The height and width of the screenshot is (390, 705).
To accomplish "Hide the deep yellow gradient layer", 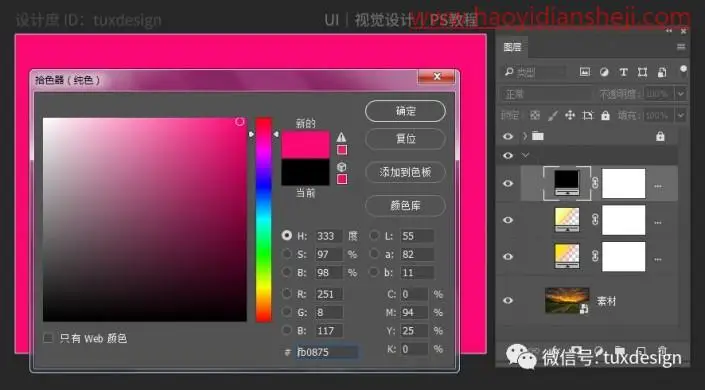I will pyautogui.click(x=508, y=256).
